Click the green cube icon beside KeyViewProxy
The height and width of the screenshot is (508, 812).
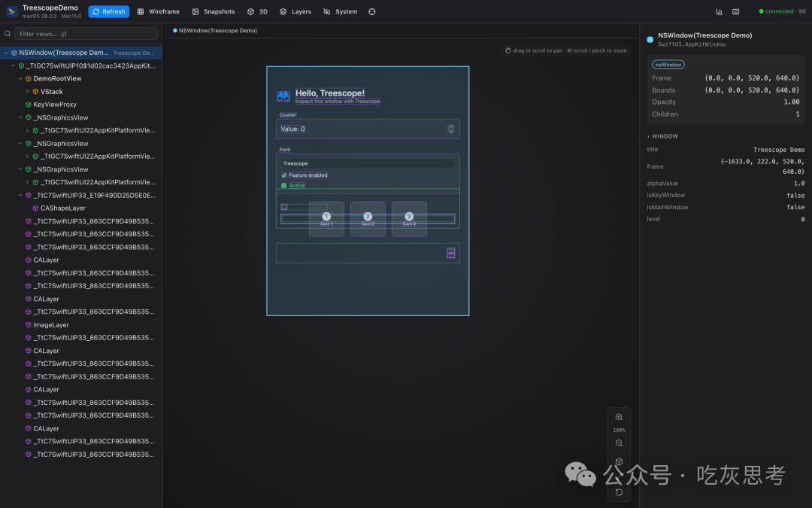point(29,105)
